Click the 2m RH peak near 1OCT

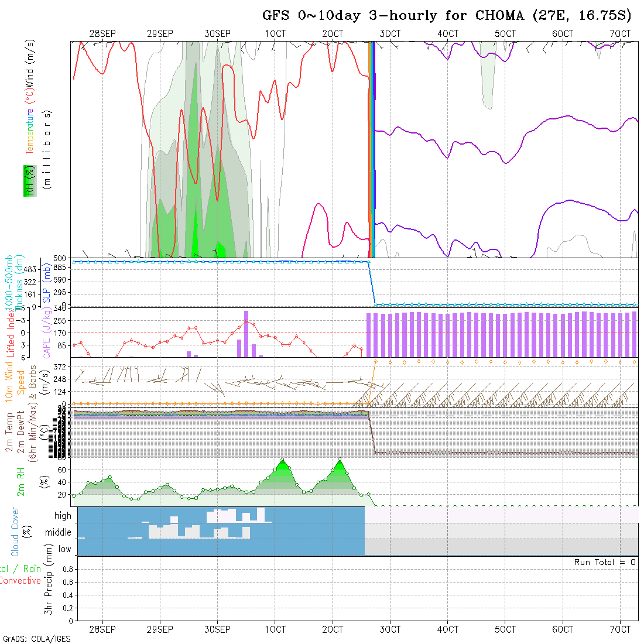[x=282, y=460]
